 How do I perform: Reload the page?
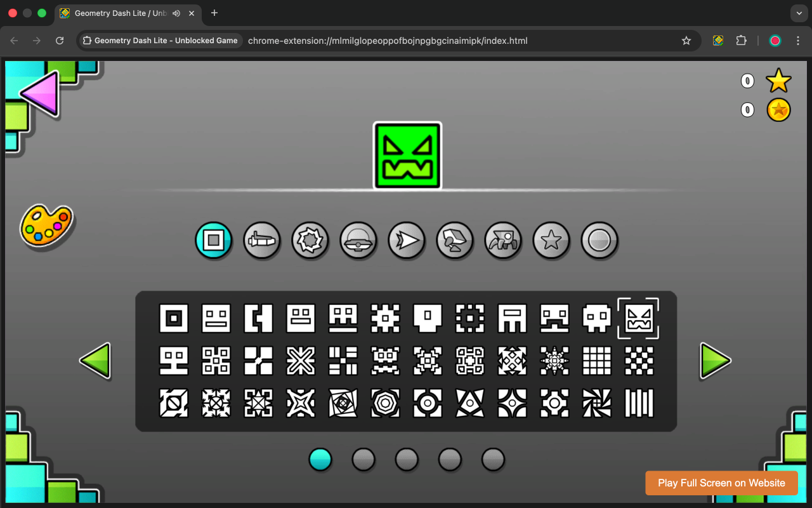pos(60,41)
